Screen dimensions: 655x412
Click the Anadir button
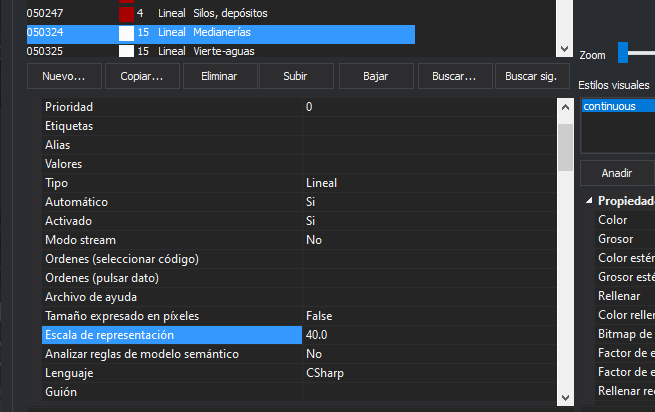pyautogui.click(x=616, y=173)
